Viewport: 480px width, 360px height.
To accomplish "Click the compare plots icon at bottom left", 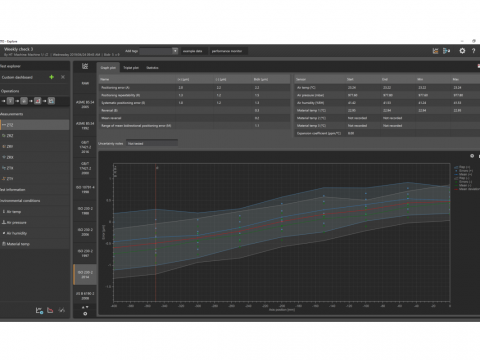I will tap(62, 310).
